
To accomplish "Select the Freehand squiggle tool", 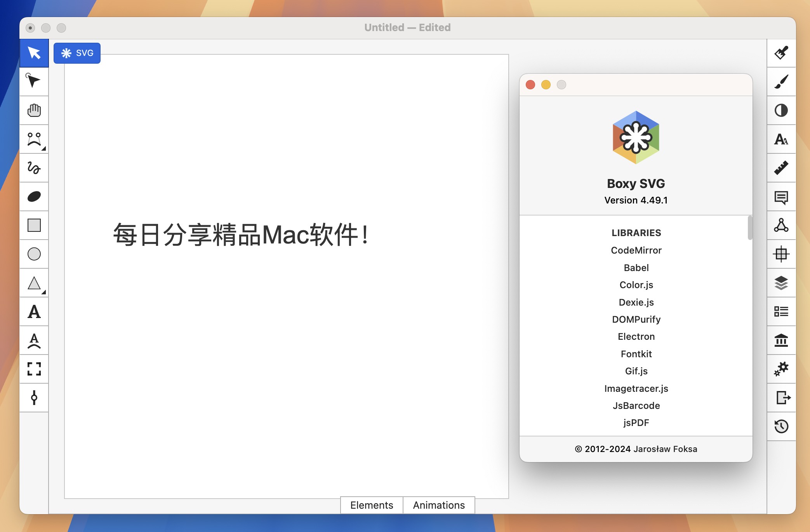I will click(34, 168).
